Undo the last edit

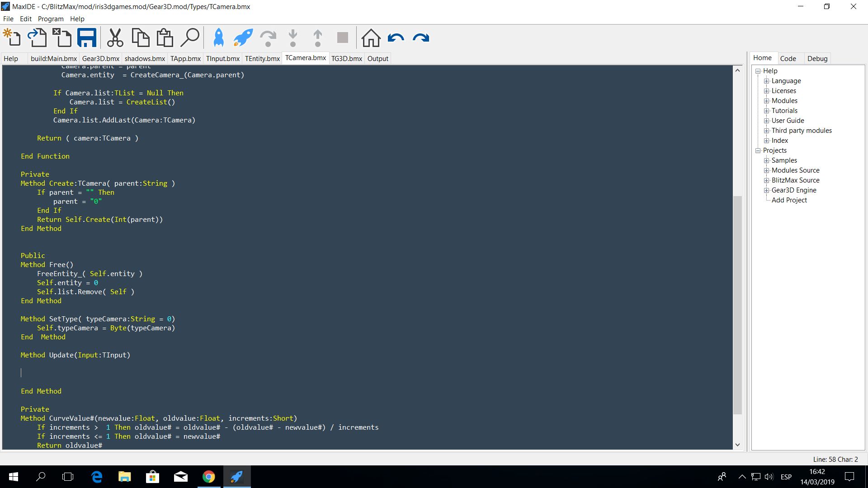pos(396,38)
